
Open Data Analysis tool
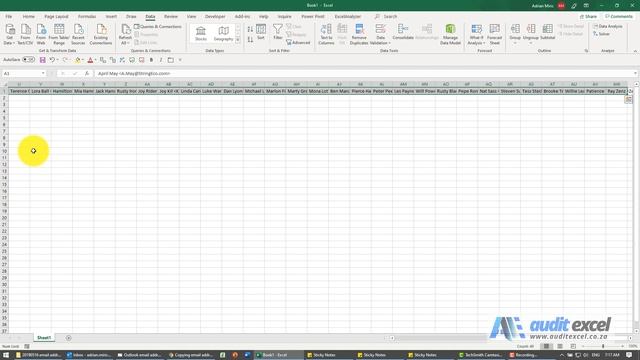click(x=608, y=27)
